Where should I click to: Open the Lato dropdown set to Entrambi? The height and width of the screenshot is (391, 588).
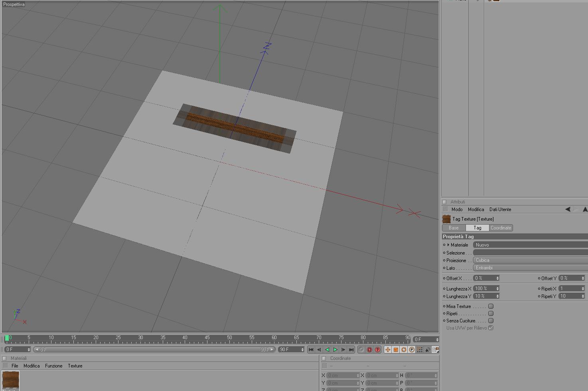[530, 268]
